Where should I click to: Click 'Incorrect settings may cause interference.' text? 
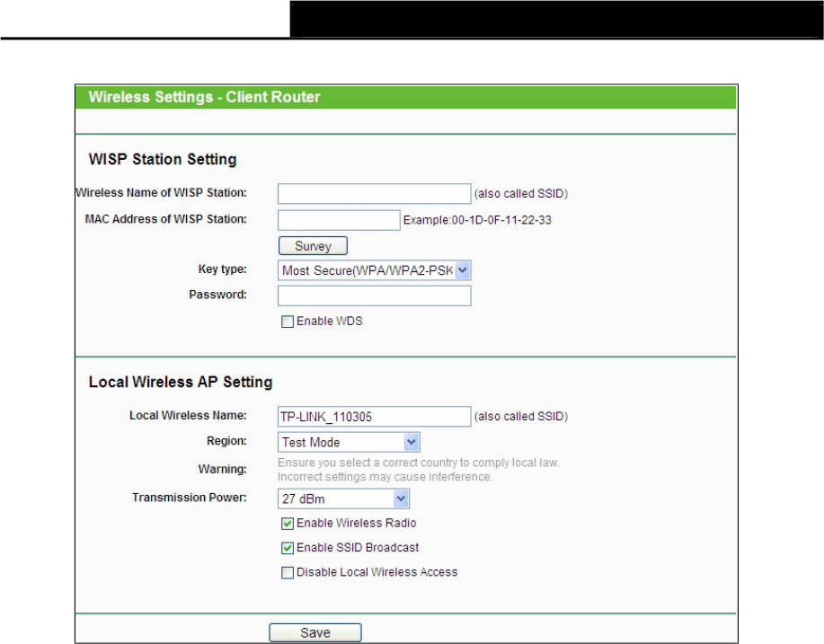[385, 477]
